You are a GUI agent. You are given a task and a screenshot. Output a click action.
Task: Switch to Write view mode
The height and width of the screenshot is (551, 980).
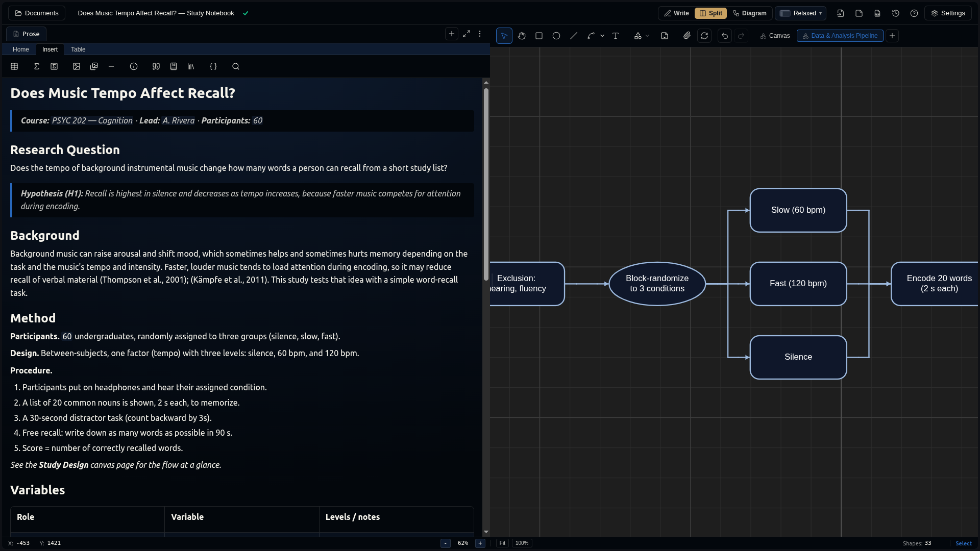(x=676, y=13)
